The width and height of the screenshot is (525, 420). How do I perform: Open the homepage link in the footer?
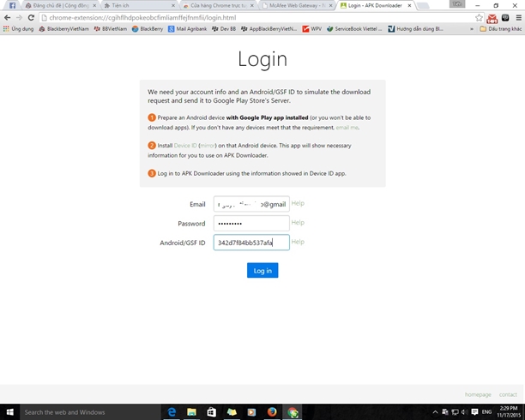click(x=478, y=394)
